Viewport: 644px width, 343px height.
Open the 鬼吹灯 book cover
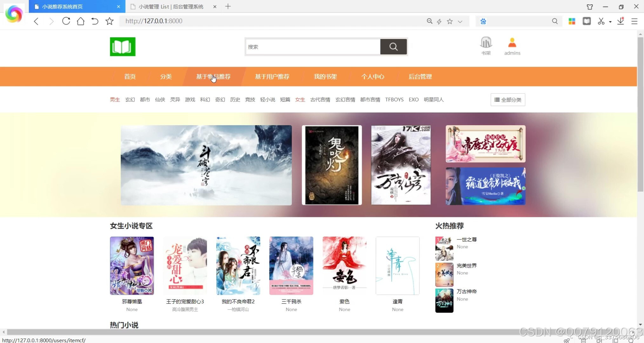(x=332, y=165)
